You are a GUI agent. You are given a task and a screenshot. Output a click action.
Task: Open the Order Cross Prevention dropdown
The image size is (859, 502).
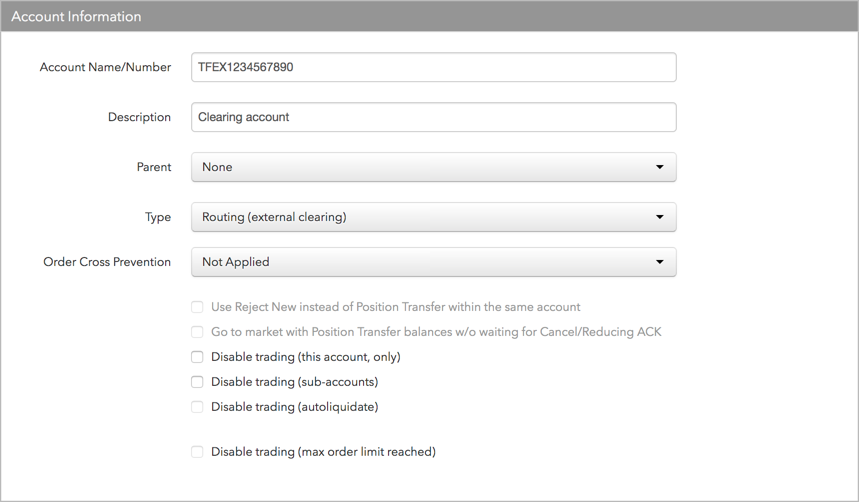(433, 262)
